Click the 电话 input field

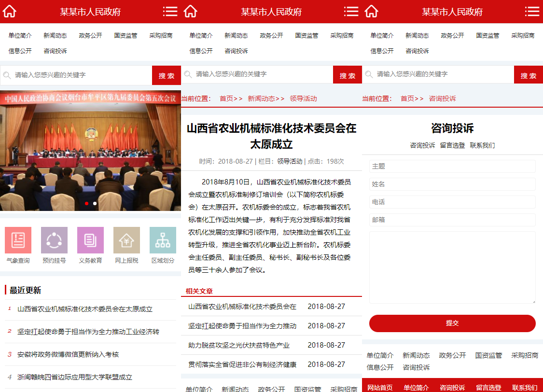click(x=452, y=202)
